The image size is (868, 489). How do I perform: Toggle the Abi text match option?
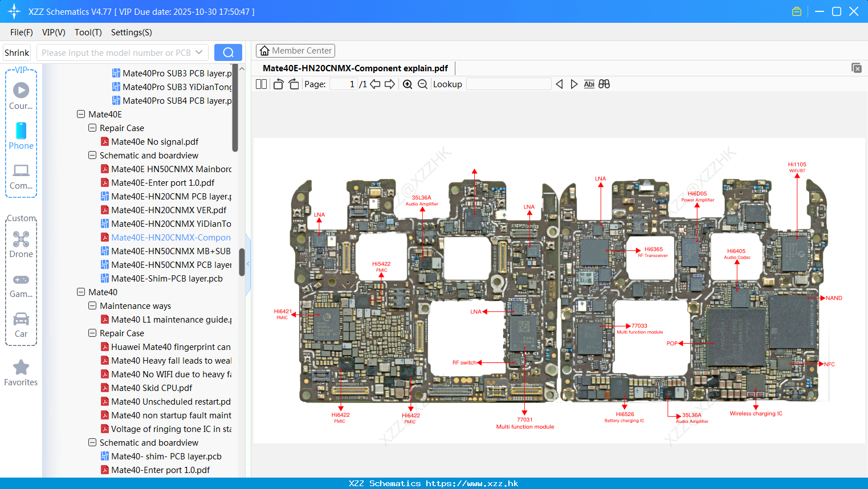pyautogui.click(x=589, y=84)
